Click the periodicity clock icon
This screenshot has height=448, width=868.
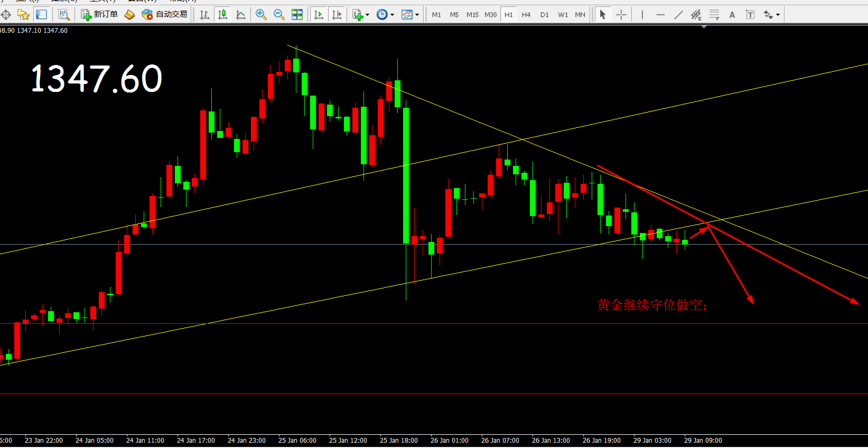point(382,15)
